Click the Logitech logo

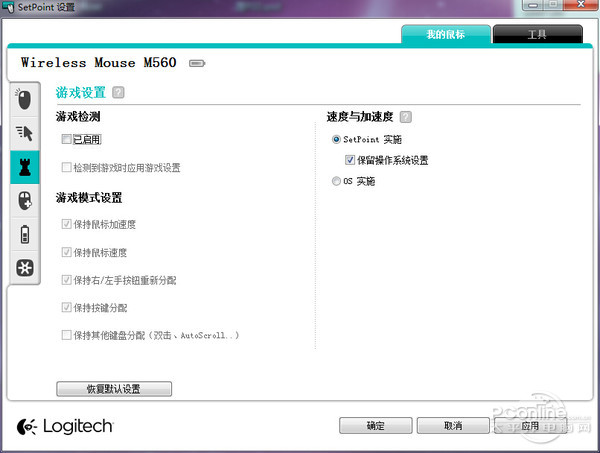(x=65, y=426)
